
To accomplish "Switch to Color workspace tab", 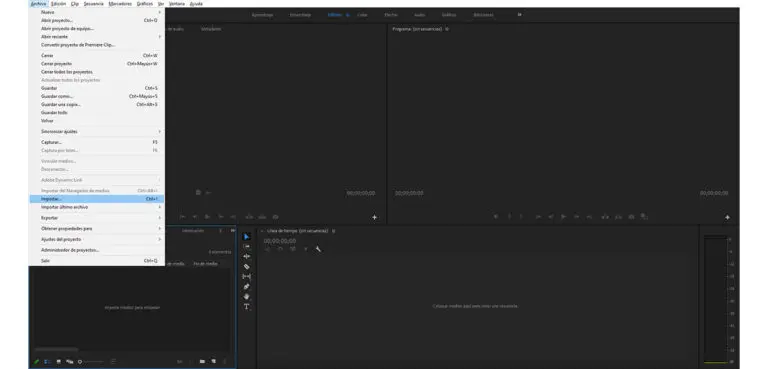I will 362,15.
